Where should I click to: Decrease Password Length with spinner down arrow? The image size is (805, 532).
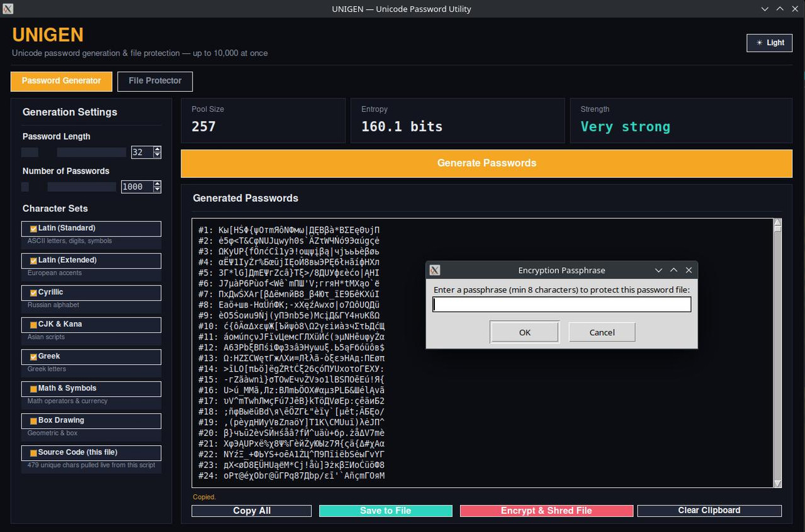[x=157, y=155]
